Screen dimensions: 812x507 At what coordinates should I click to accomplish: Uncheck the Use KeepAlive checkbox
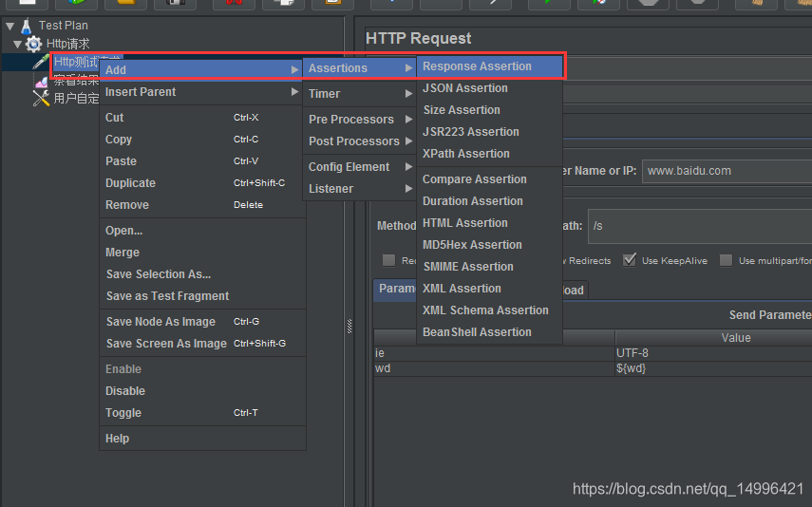tap(630, 260)
